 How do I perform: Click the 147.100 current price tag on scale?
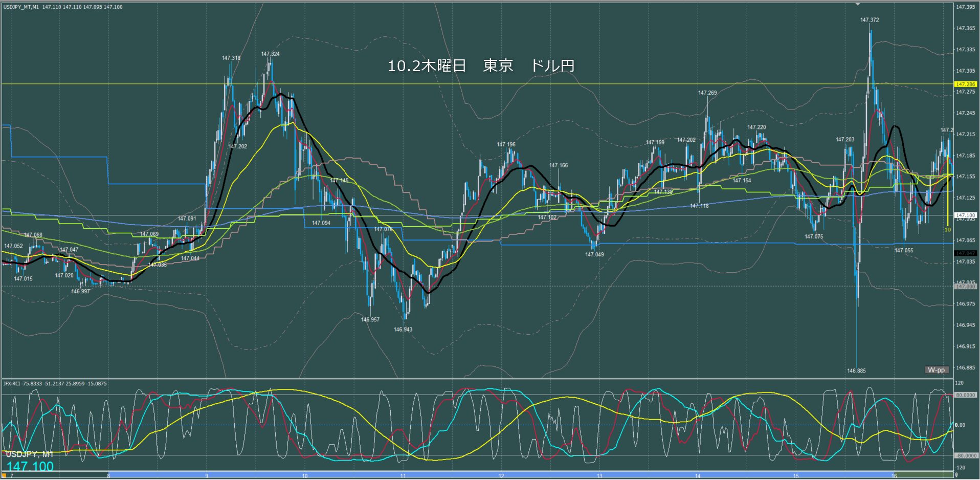[965, 215]
